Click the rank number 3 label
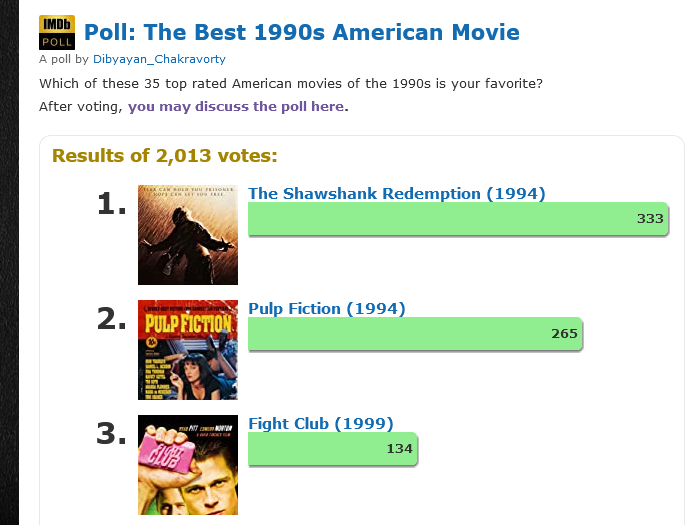This screenshot has width=693, height=525. (111, 435)
